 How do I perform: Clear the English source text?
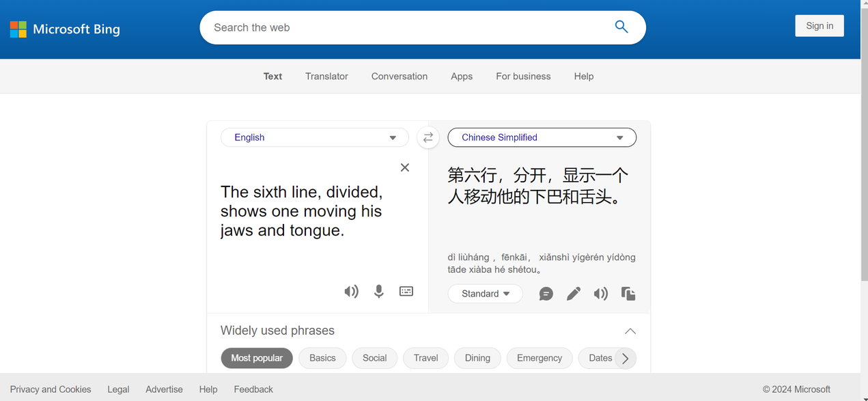405,167
